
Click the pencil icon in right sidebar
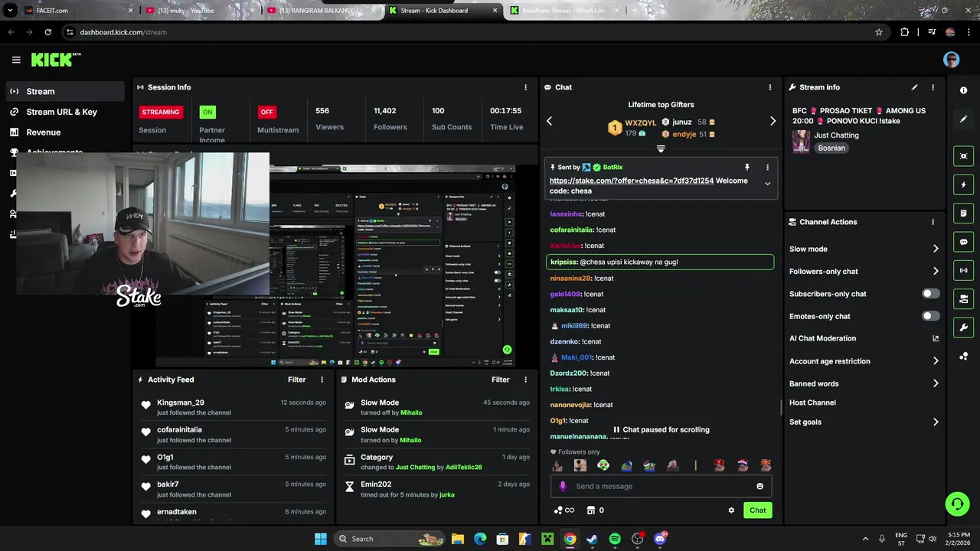click(x=963, y=119)
